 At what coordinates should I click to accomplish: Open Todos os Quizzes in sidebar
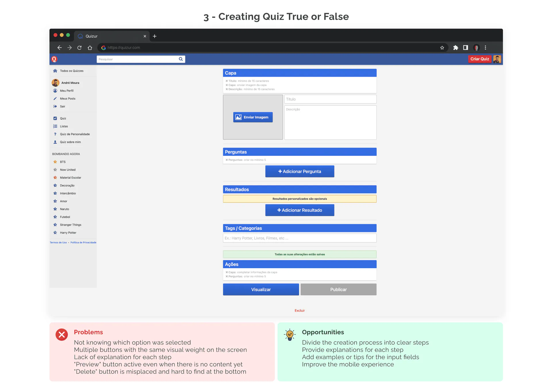72,71
